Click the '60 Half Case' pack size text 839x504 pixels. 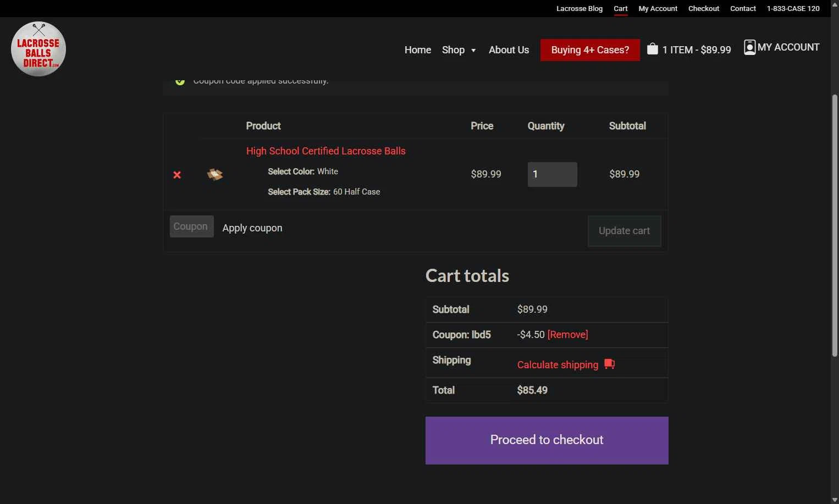[357, 192]
